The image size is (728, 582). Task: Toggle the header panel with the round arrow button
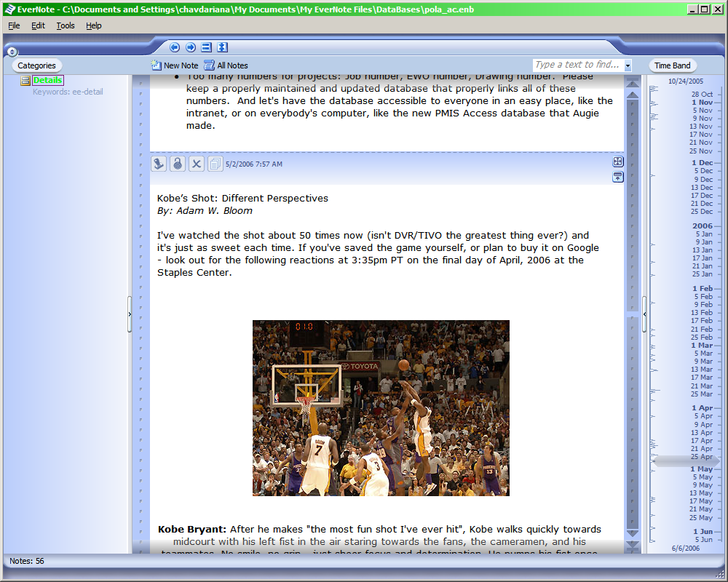[12, 52]
